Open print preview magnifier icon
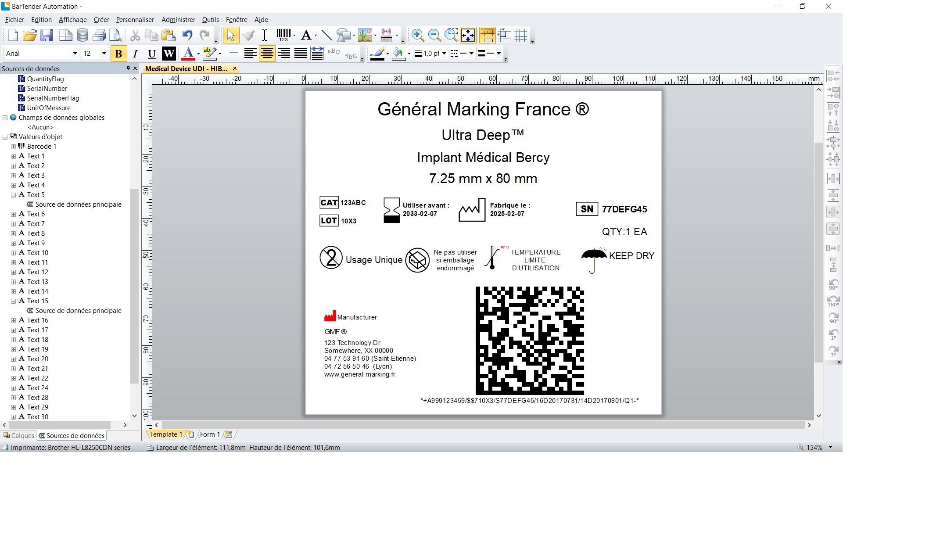Viewport: 936px width, 560px height. (115, 35)
